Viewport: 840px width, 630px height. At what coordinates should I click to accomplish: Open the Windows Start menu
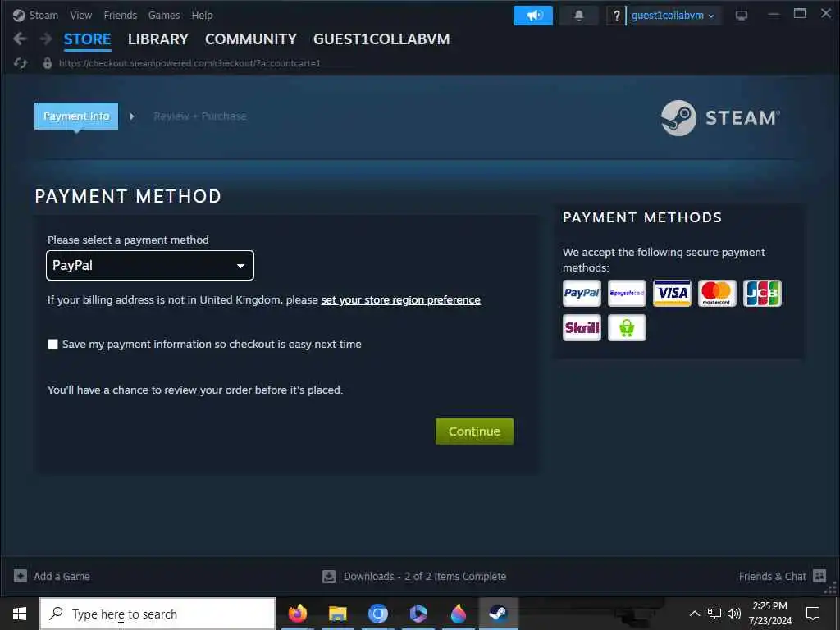click(x=20, y=614)
